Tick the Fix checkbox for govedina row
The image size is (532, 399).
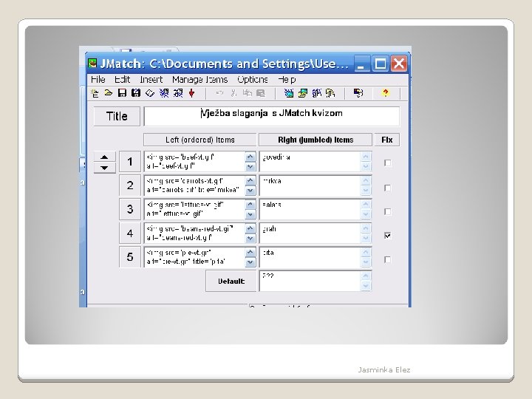click(387, 163)
